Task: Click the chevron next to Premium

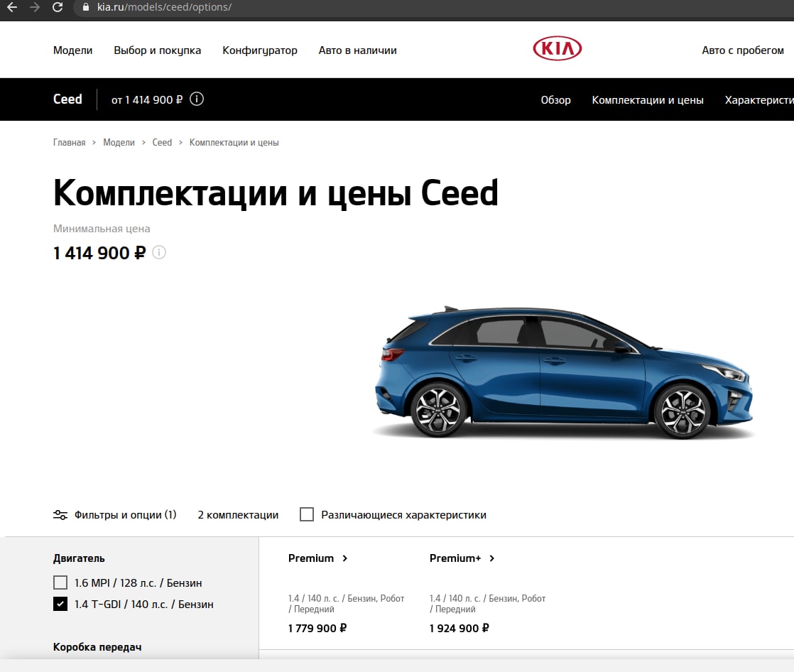Action: point(345,558)
